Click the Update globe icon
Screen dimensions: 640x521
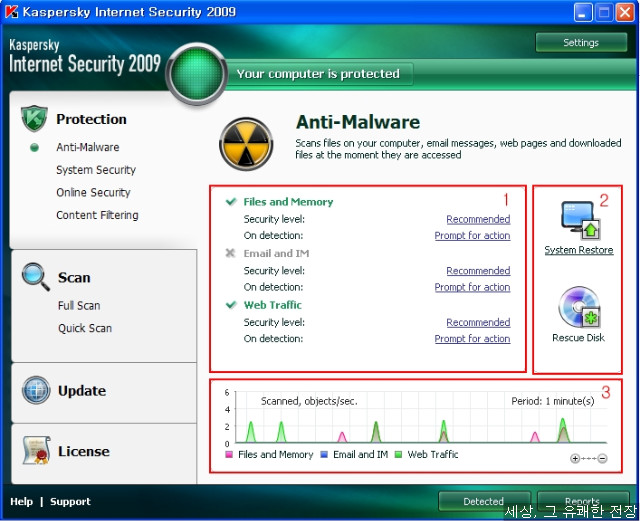pyautogui.click(x=36, y=390)
